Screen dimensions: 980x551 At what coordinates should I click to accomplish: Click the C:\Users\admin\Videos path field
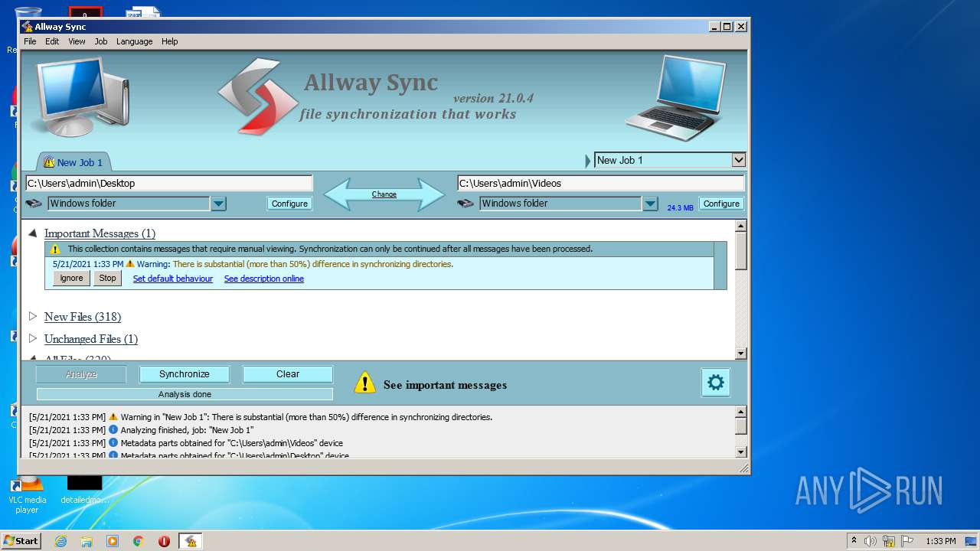(x=601, y=183)
